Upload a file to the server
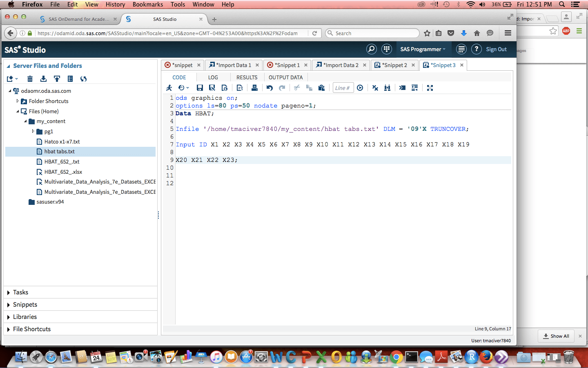The width and height of the screenshot is (588, 368). (57, 79)
